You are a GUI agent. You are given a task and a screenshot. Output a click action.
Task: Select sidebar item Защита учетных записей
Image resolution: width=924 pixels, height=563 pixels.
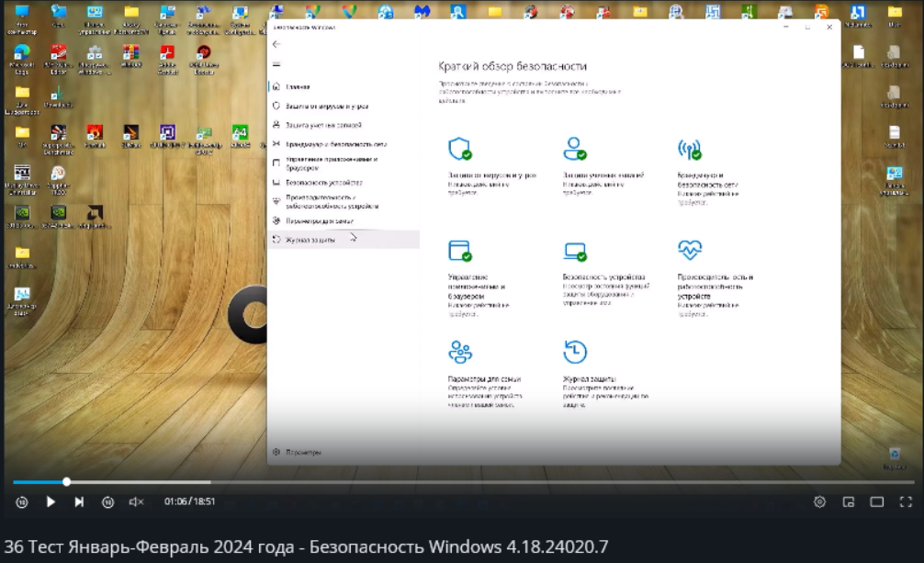pos(344,125)
